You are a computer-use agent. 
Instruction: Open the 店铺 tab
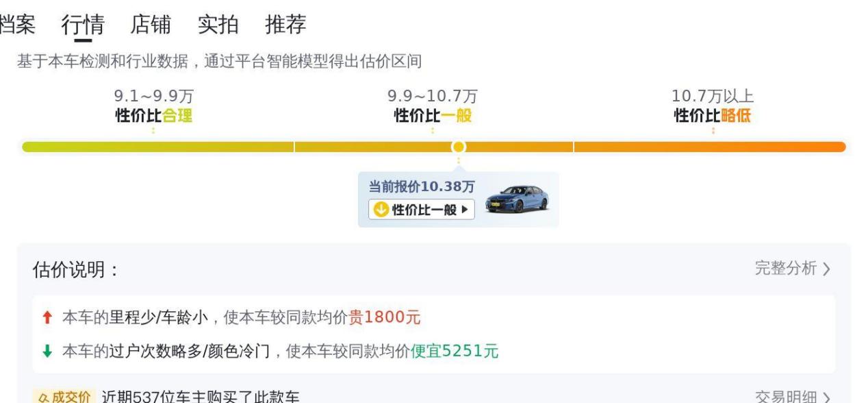pyautogui.click(x=151, y=25)
